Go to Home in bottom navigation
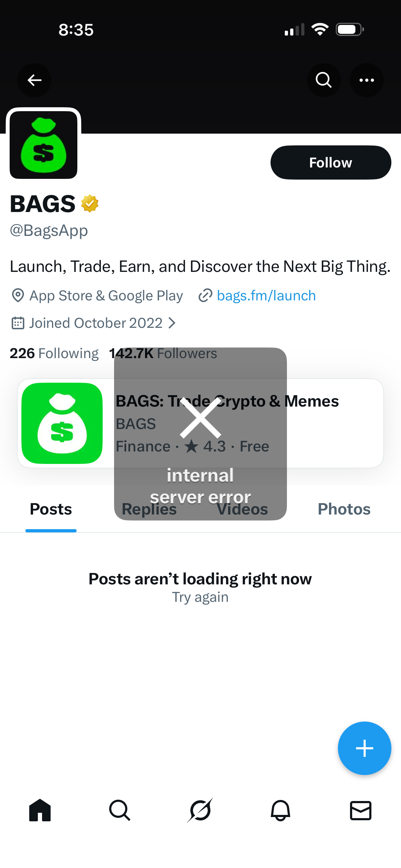 pyautogui.click(x=40, y=810)
